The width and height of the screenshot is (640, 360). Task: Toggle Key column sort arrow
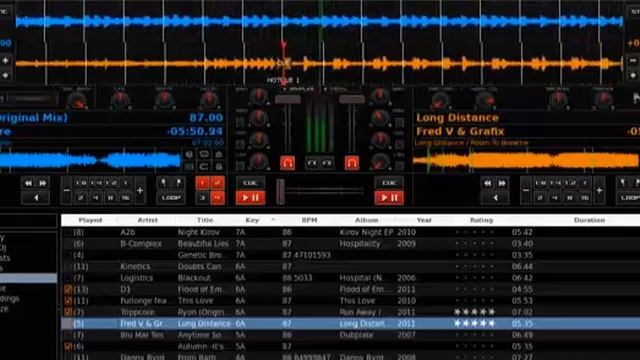tap(273, 220)
